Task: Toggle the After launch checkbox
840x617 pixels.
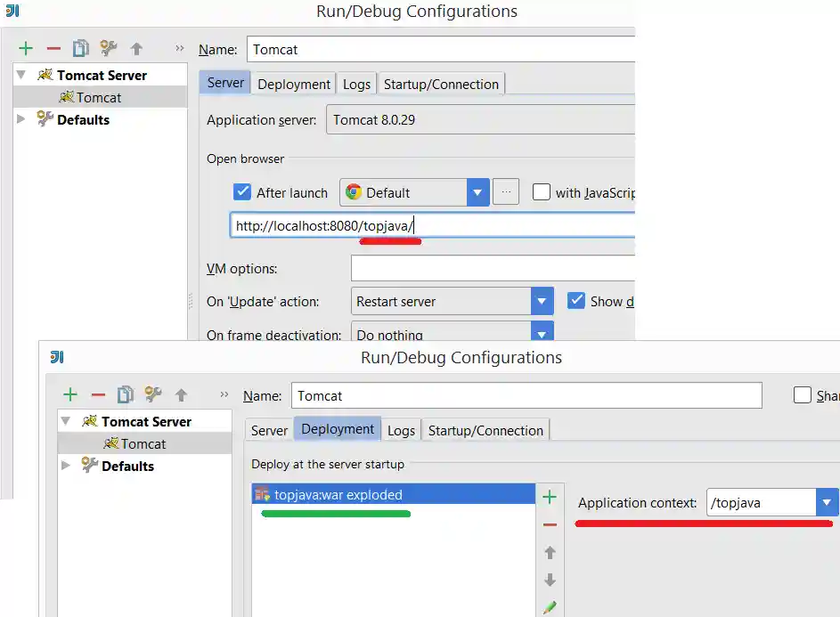Action: point(241,192)
